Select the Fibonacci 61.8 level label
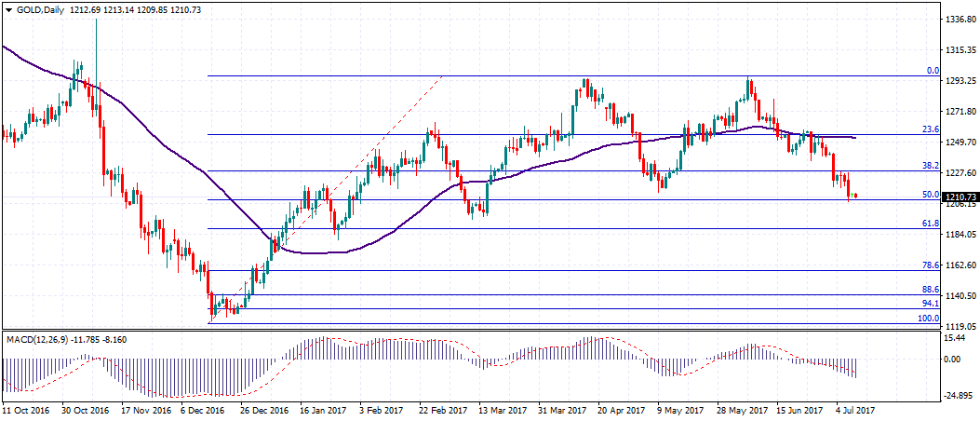 (929, 224)
